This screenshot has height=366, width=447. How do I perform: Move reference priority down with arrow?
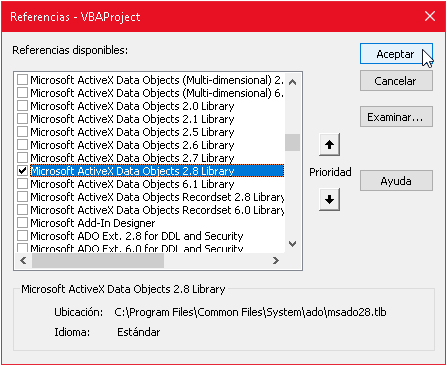pyautogui.click(x=329, y=199)
